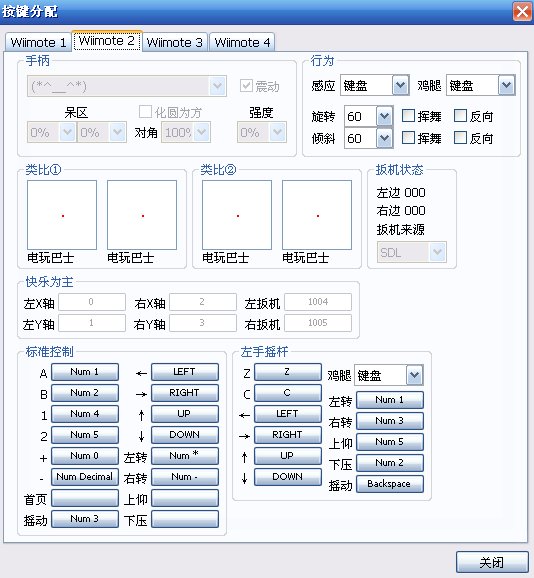Click the empty 下压 mapping in 标准控制

pyautogui.click(x=185, y=519)
